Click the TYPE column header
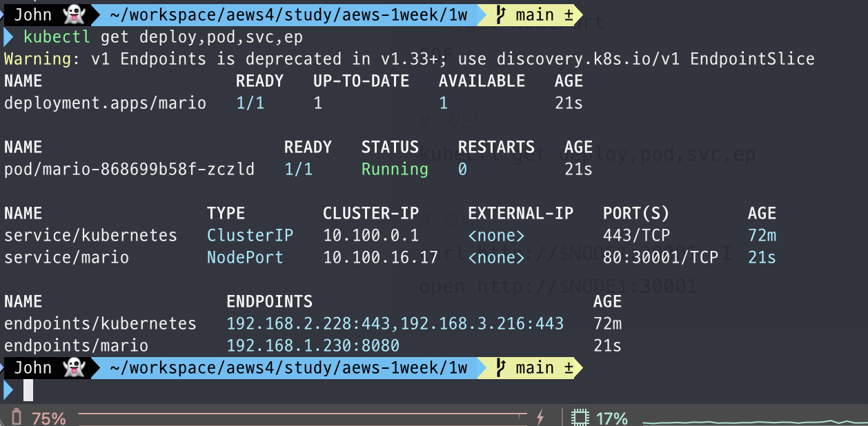Screen dimensions: 868x426 (226, 213)
